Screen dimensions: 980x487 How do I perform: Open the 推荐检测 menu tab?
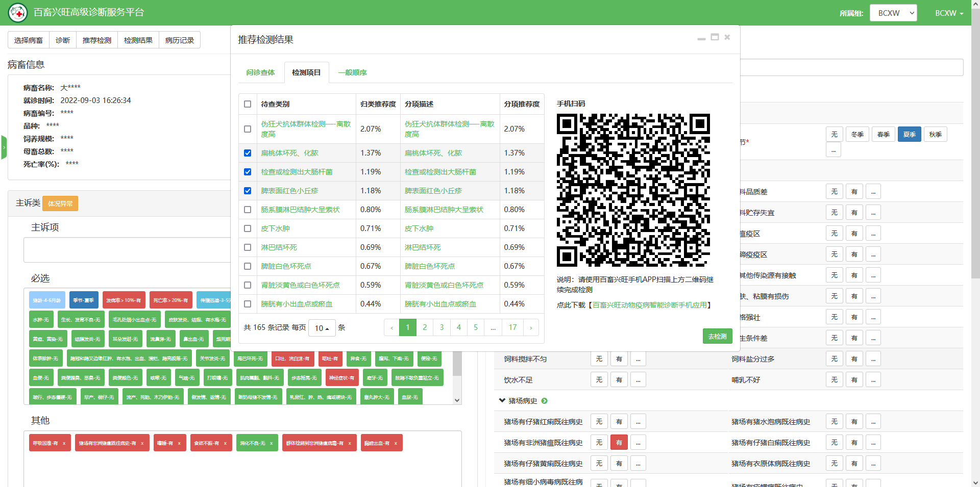click(x=97, y=40)
